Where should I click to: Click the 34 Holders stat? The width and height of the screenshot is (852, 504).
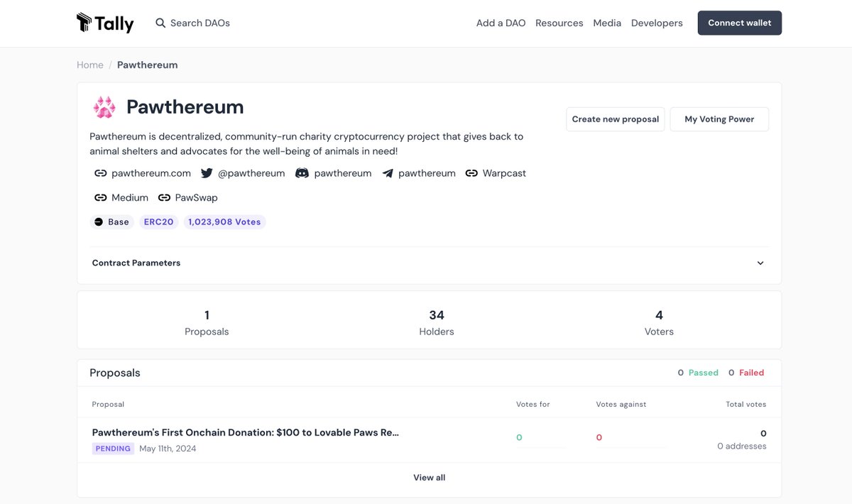pyautogui.click(x=437, y=322)
